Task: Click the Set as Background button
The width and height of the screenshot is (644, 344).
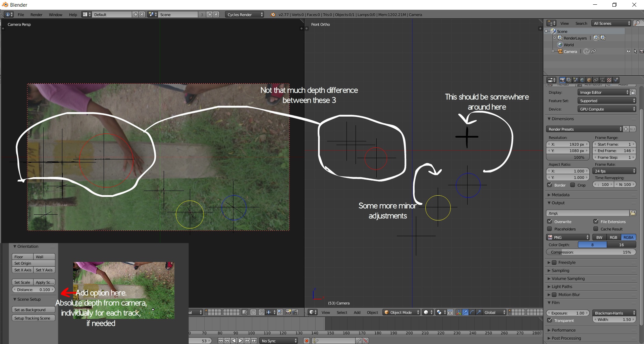Action: tap(34, 310)
